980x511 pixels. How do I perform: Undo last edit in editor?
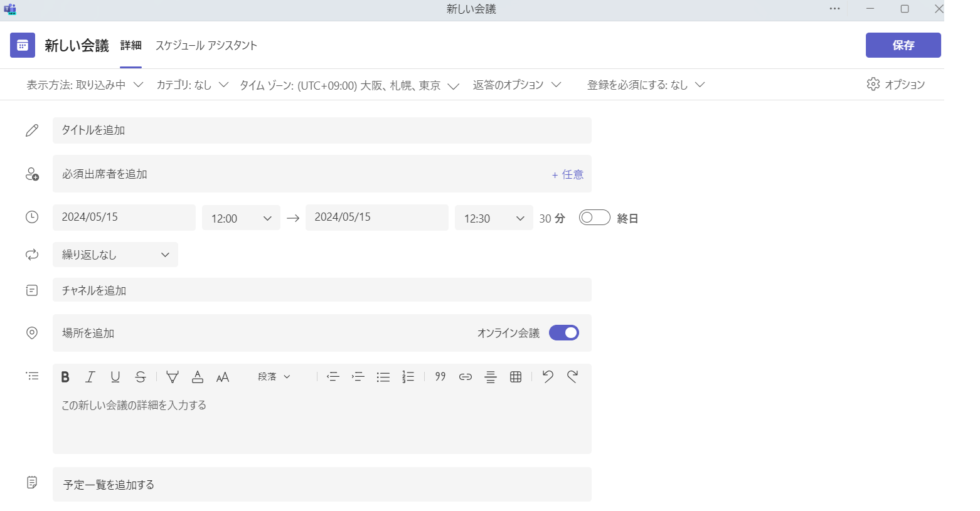pyautogui.click(x=548, y=377)
